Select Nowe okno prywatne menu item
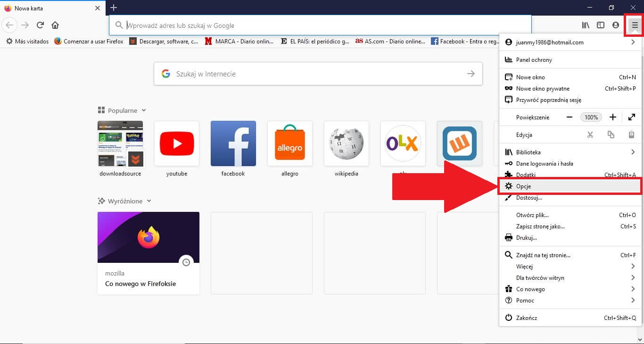Image resolution: width=644 pixels, height=344 pixels. click(x=570, y=88)
